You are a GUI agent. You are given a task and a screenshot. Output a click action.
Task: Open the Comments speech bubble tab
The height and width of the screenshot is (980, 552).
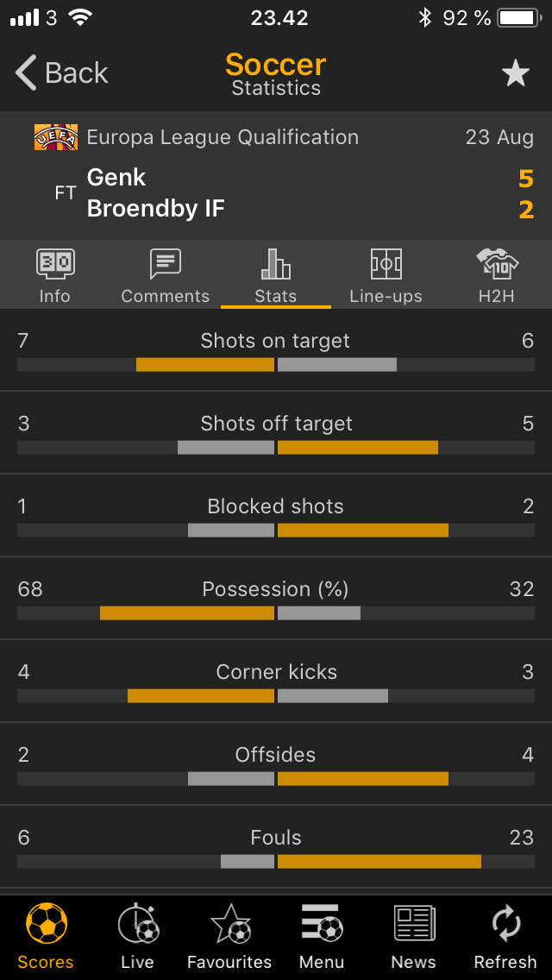point(165,276)
